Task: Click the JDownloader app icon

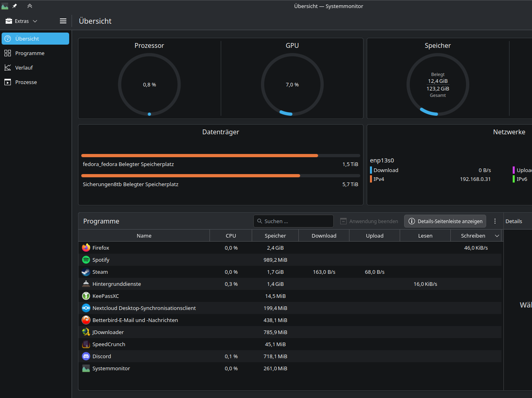Action: (x=86, y=332)
